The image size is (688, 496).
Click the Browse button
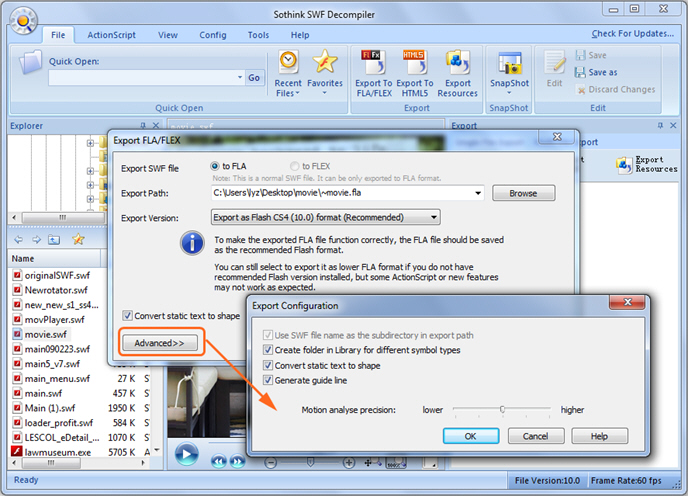coord(523,193)
